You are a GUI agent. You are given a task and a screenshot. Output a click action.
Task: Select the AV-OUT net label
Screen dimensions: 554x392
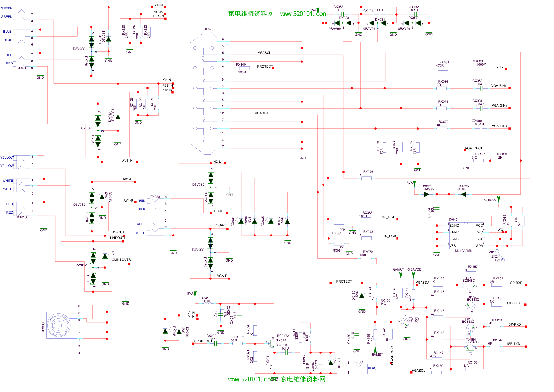pyautogui.click(x=118, y=232)
